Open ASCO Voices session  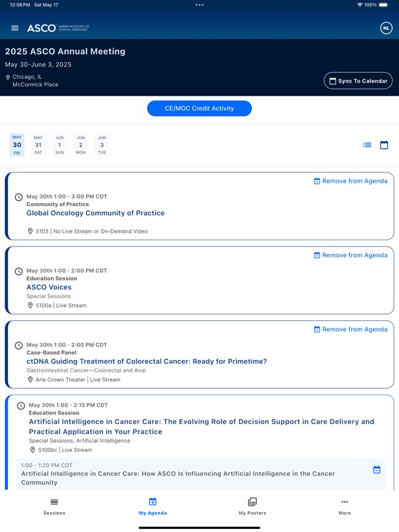49,287
